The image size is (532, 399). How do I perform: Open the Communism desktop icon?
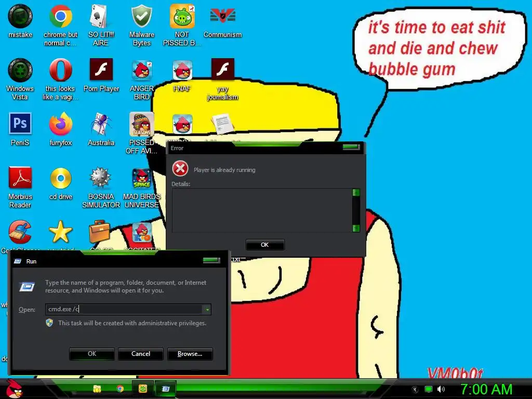(x=222, y=16)
